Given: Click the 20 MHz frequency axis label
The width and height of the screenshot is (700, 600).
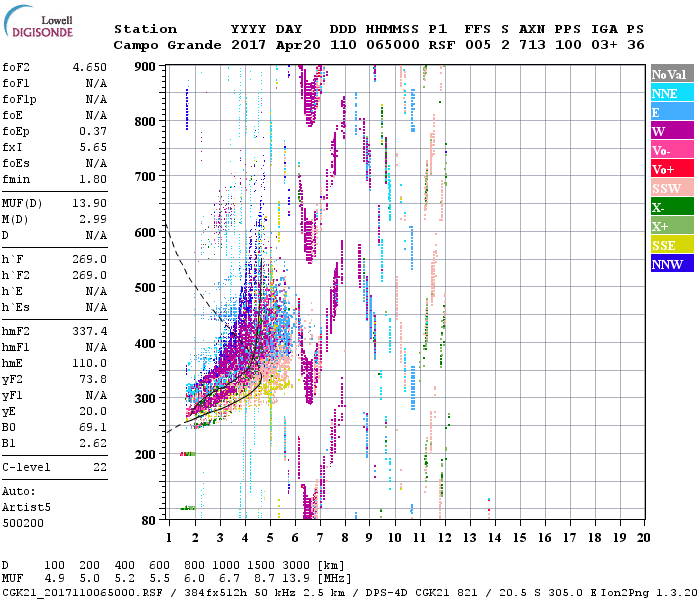Looking at the screenshot, I should pos(644,538).
